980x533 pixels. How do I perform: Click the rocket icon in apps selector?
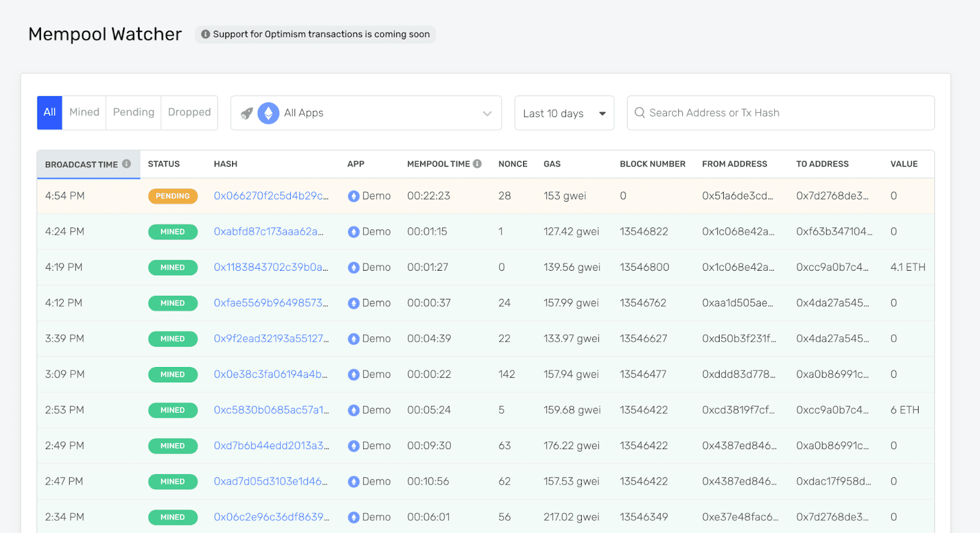point(246,113)
